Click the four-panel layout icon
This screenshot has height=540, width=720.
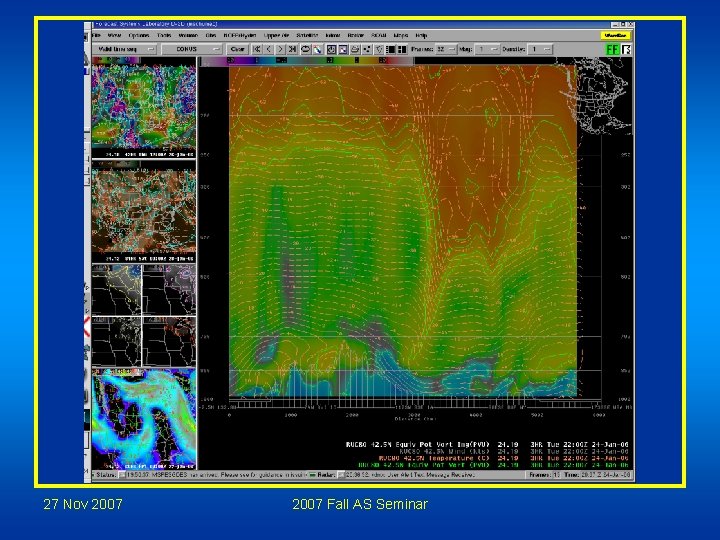402,49
